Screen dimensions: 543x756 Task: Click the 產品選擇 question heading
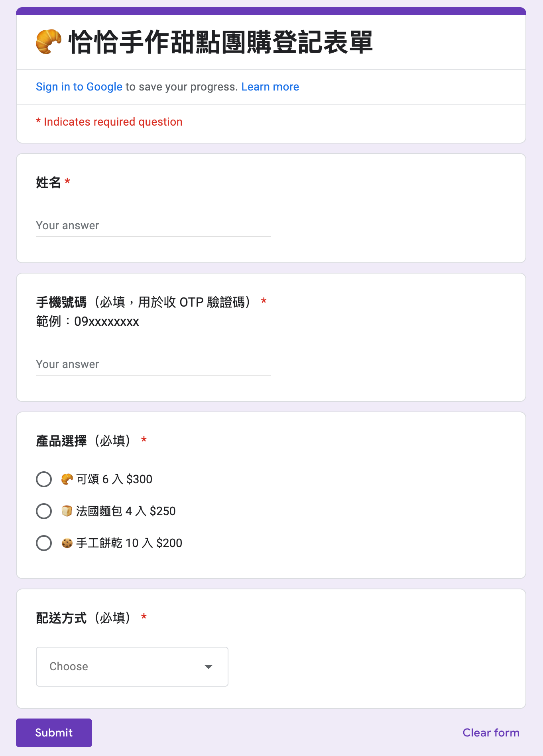tap(84, 441)
